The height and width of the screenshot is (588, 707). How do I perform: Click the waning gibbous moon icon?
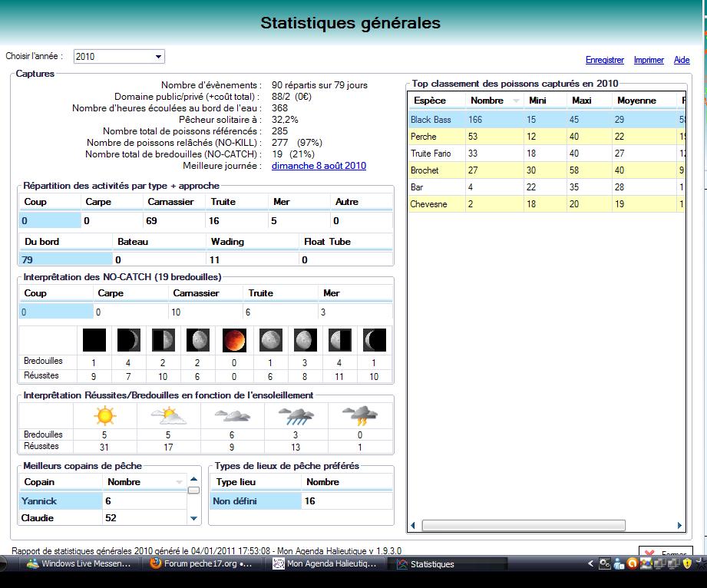[x=306, y=340]
